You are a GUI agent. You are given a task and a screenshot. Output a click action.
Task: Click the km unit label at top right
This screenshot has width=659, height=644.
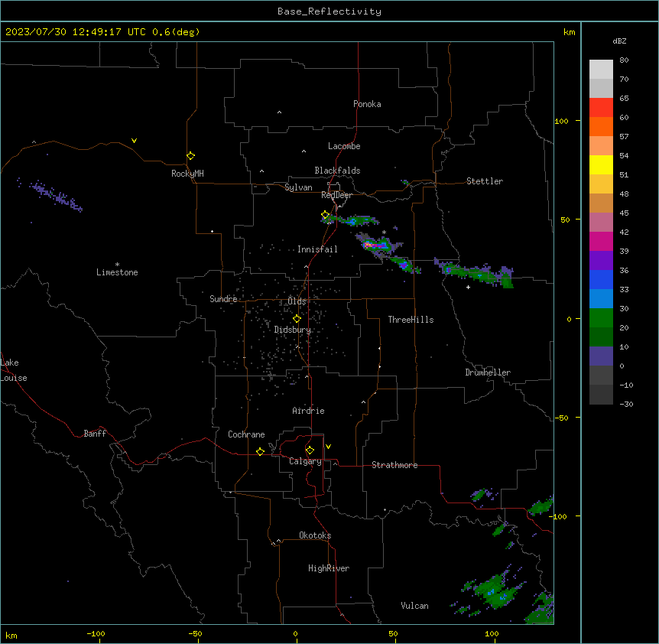[570, 32]
